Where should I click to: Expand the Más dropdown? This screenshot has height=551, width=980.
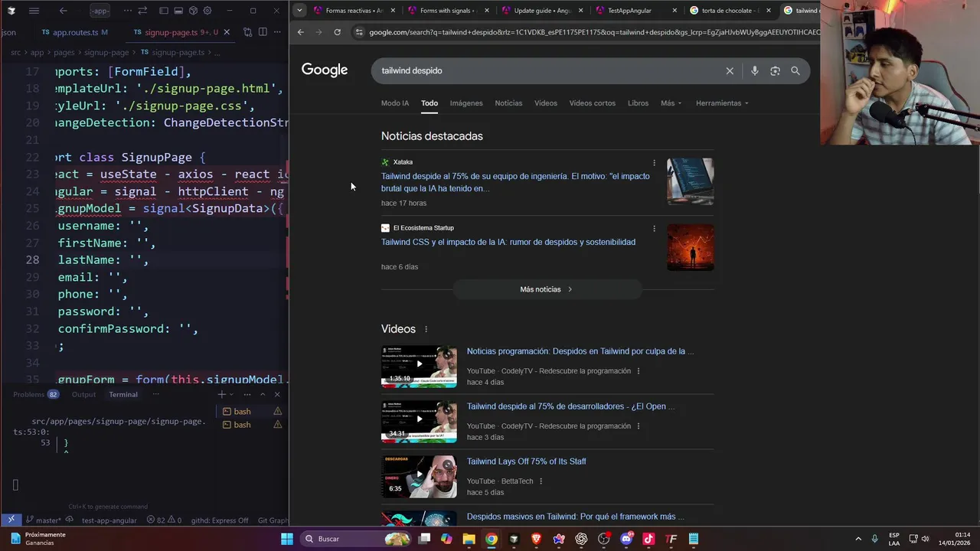pos(671,103)
